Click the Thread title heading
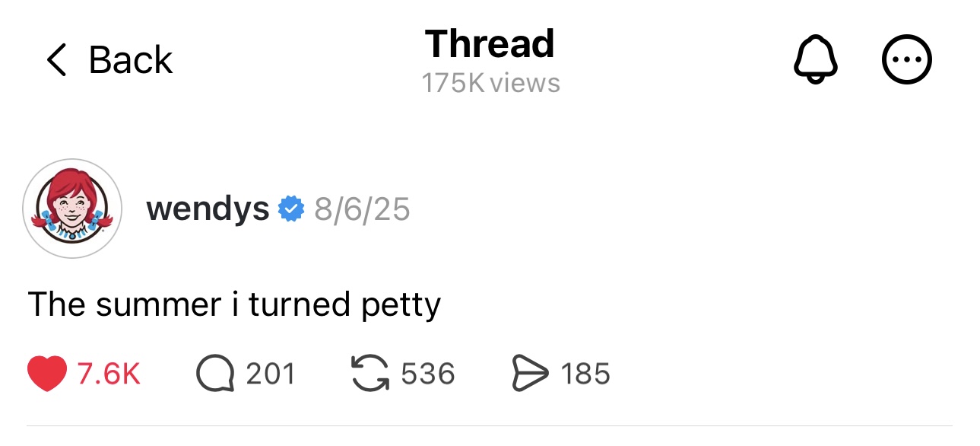This screenshot has height=446, width=980. coord(490,44)
